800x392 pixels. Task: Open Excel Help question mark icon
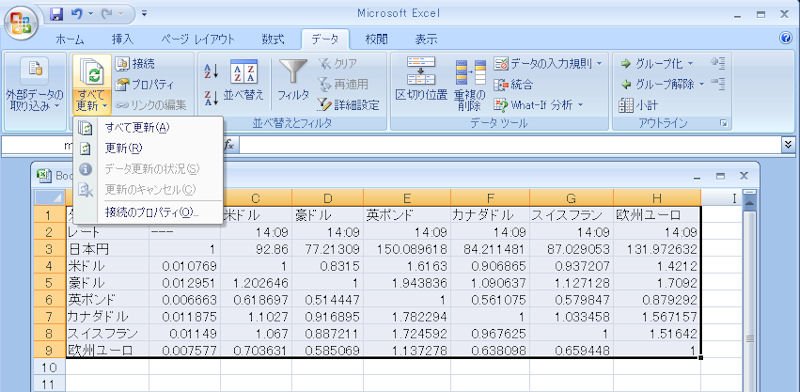tap(786, 38)
